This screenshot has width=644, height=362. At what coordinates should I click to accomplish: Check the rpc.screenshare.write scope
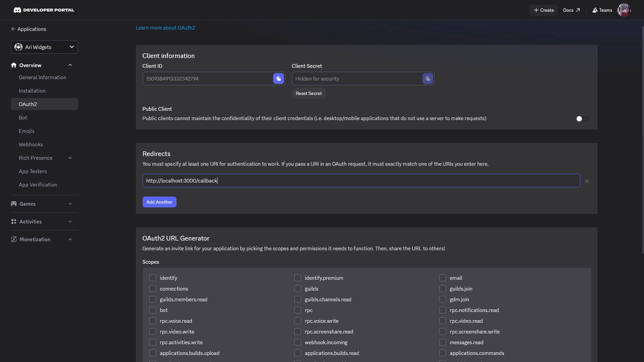tap(443, 331)
